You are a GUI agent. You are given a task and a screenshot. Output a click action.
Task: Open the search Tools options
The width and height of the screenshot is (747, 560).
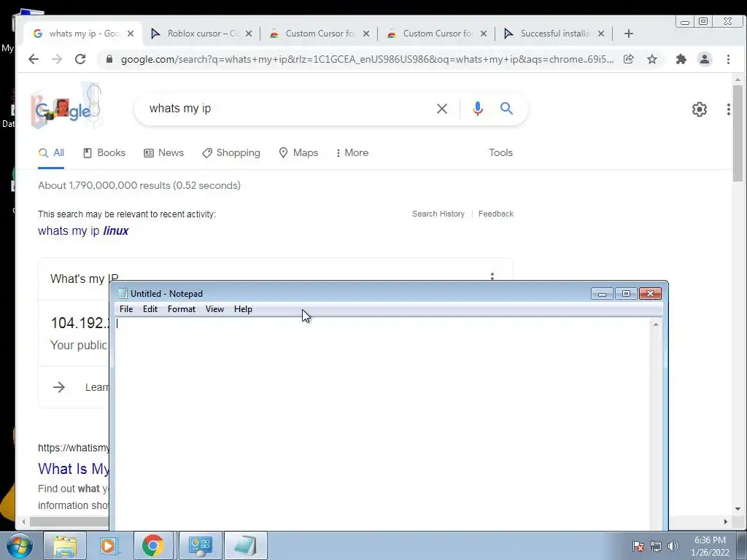point(500,153)
